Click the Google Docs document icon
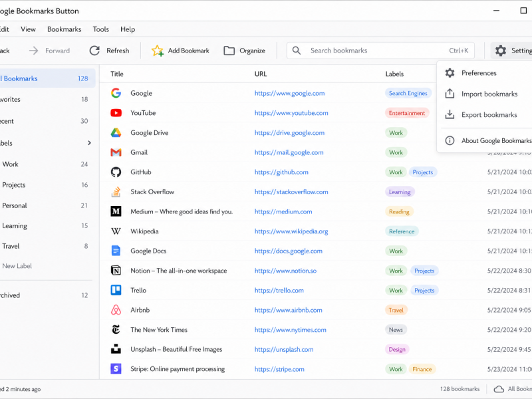This screenshot has height=399, width=532. 116,251
